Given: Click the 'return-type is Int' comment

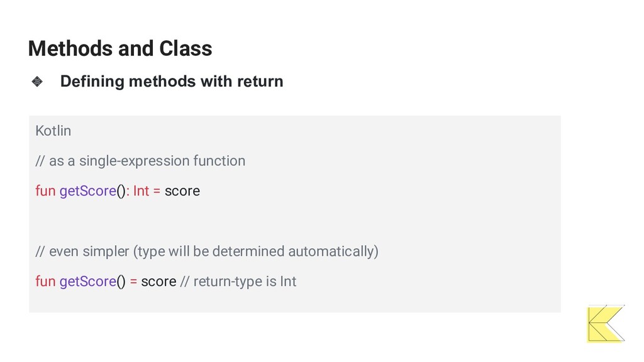Looking at the screenshot, I should pos(238,282).
